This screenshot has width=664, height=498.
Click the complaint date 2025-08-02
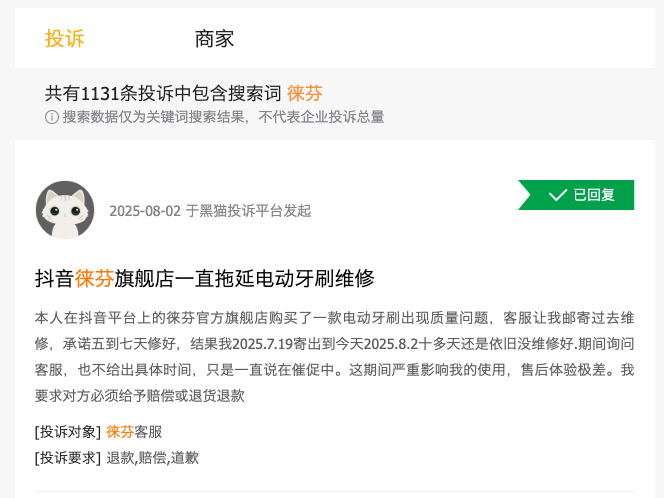[145, 211]
